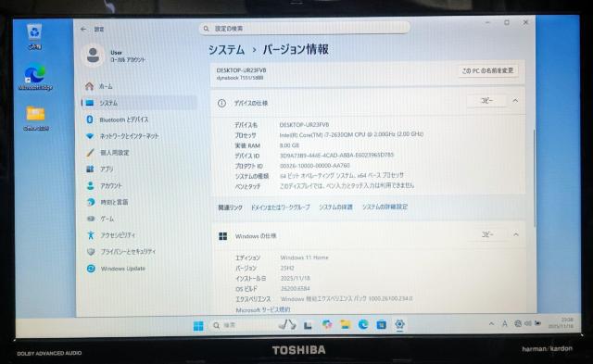593x364 pixels.
Task: Click the ペンとタッチ value text
Action: [347, 185]
